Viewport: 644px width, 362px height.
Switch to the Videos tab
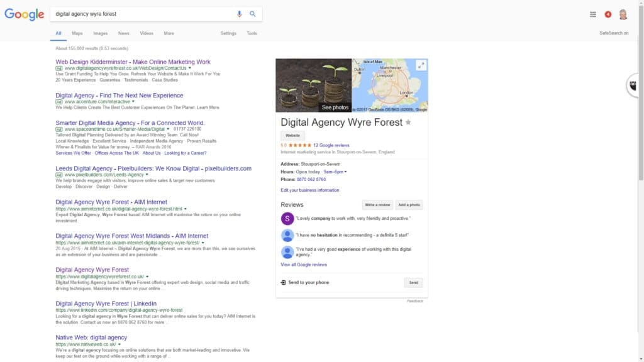coord(146,33)
